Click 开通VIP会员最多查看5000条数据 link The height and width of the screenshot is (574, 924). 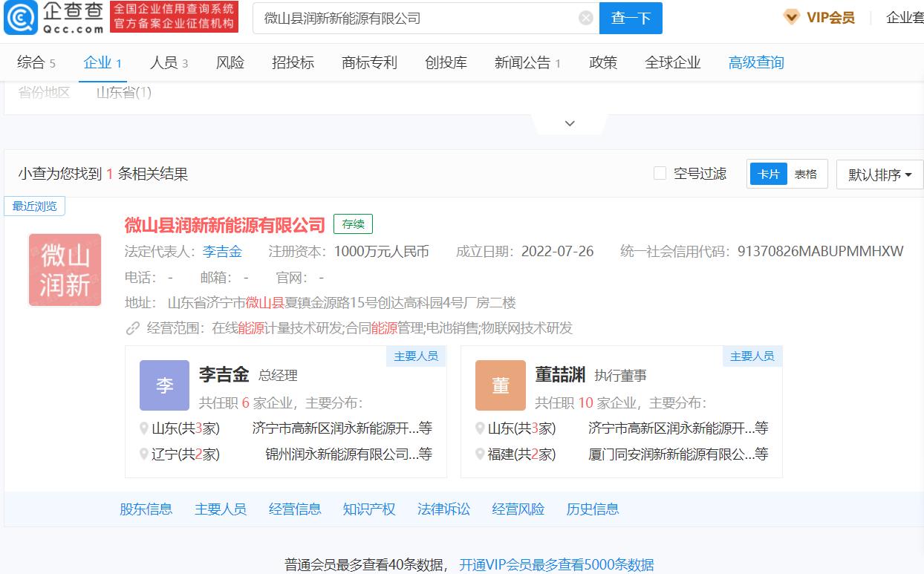point(556,564)
